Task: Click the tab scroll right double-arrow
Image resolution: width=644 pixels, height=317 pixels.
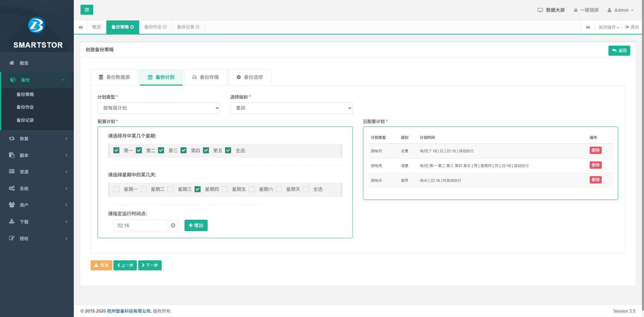Action: pyautogui.click(x=588, y=27)
